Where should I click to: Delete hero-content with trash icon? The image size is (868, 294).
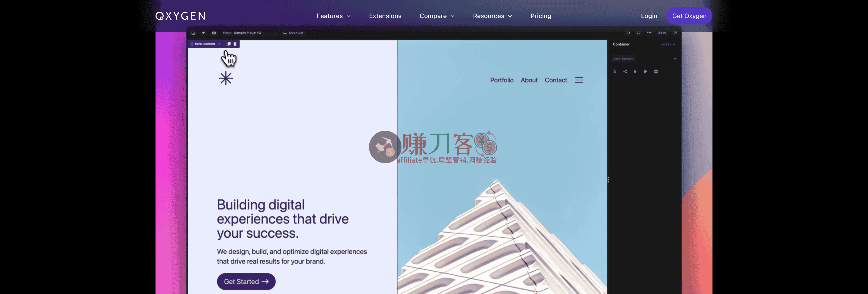coord(235,44)
